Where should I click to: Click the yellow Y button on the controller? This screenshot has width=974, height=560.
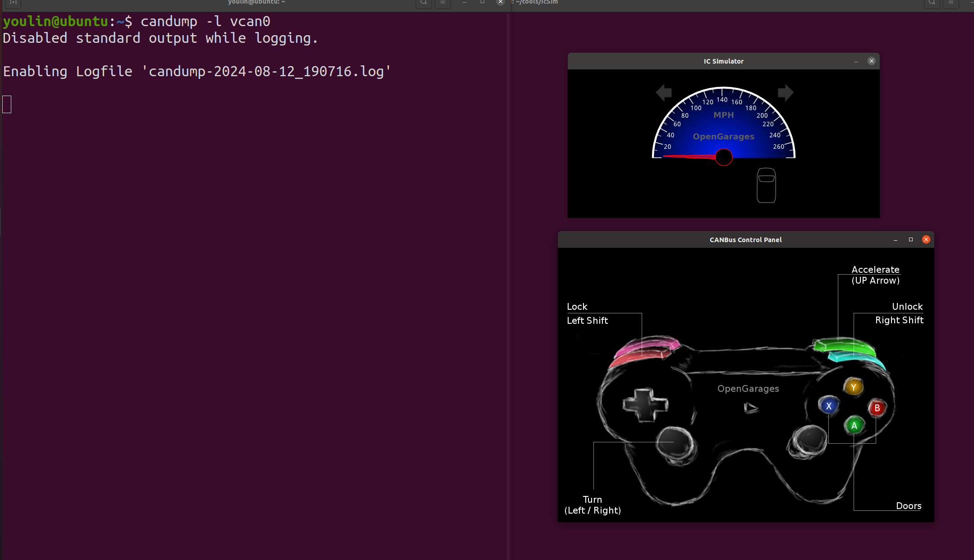pos(853,387)
